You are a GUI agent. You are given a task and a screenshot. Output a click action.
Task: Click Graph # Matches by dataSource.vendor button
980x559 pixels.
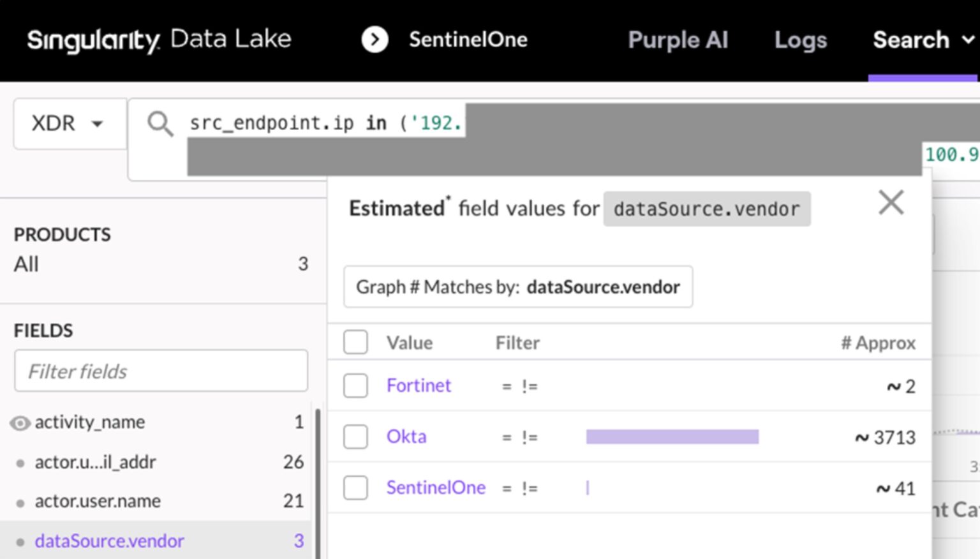[518, 287]
